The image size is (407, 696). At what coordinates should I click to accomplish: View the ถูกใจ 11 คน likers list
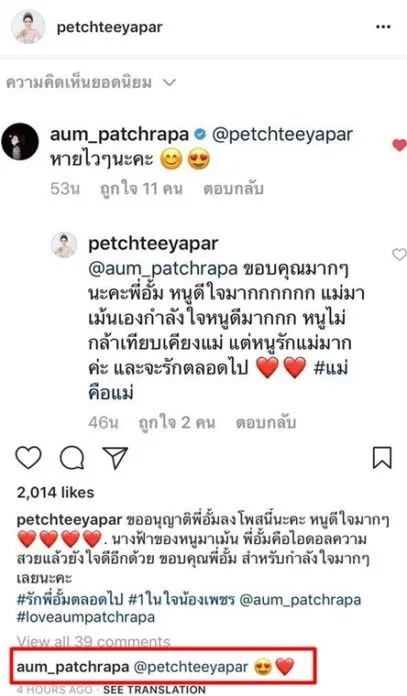(x=141, y=189)
